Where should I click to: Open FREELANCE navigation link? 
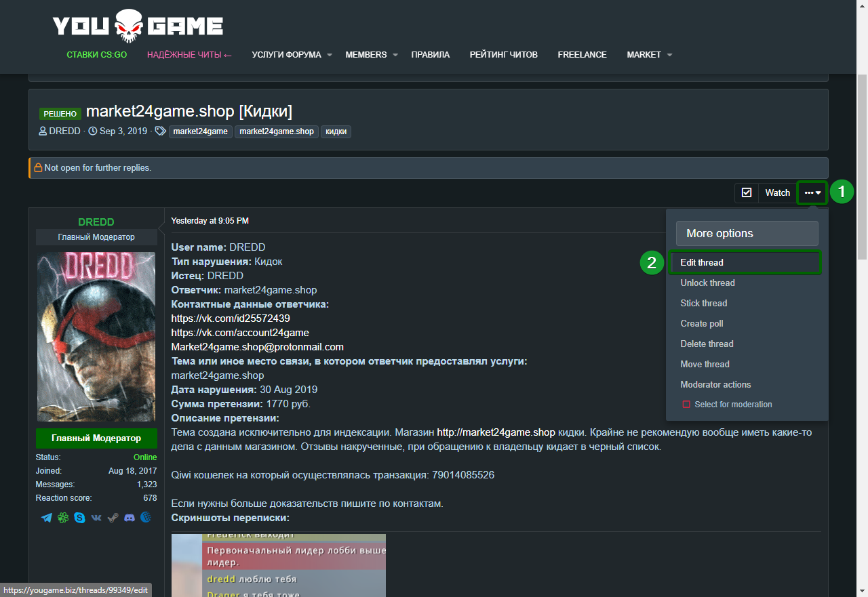coord(583,55)
